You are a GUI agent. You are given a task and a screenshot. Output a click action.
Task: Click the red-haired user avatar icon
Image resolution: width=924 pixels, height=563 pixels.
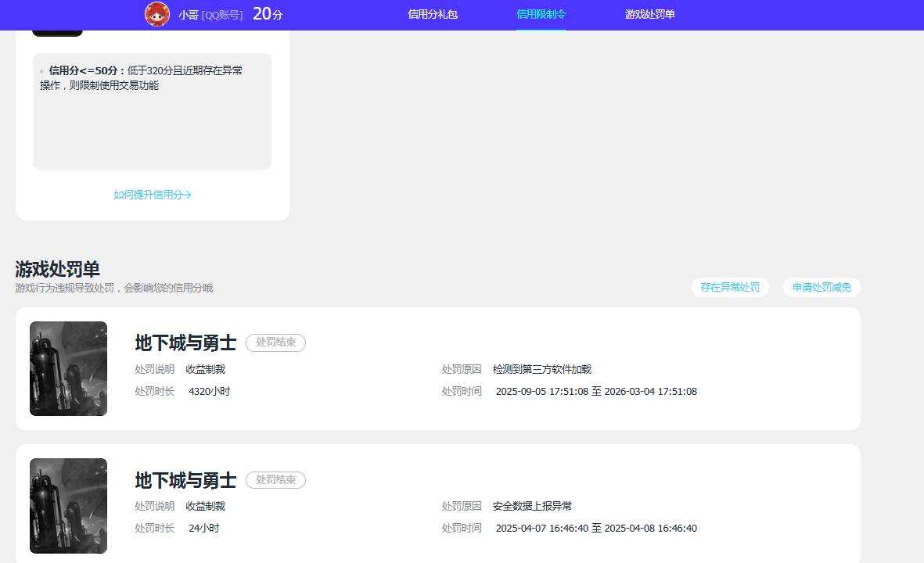coord(156,14)
